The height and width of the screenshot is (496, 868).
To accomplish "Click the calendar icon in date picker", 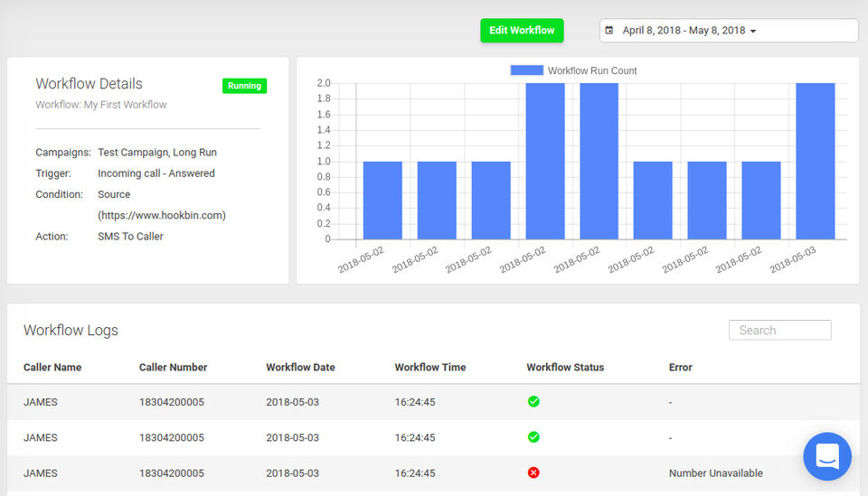I will (x=609, y=31).
